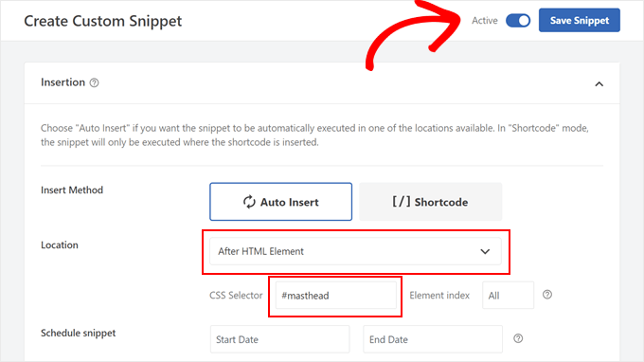Open the Element index help icon
The image size is (644, 362).
(x=547, y=295)
